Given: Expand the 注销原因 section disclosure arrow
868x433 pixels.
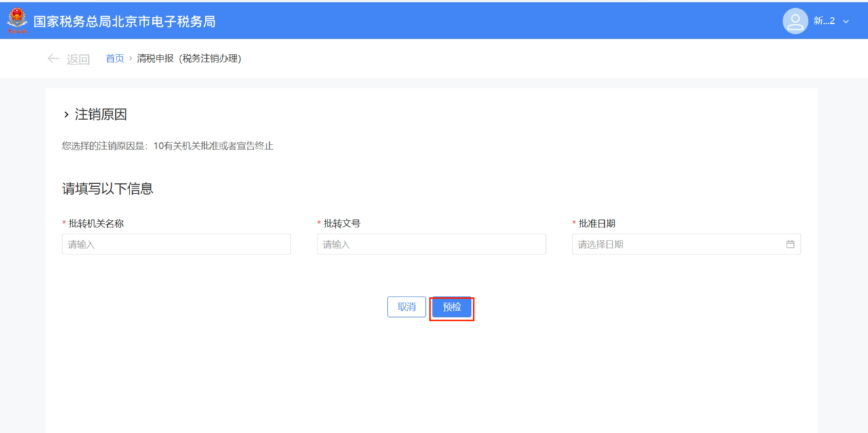Looking at the screenshot, I should (66, 114).
